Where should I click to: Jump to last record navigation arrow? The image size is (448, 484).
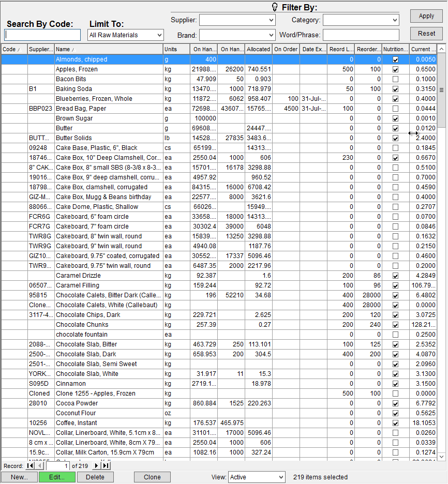pyautogui.click(x=106, y=466)
